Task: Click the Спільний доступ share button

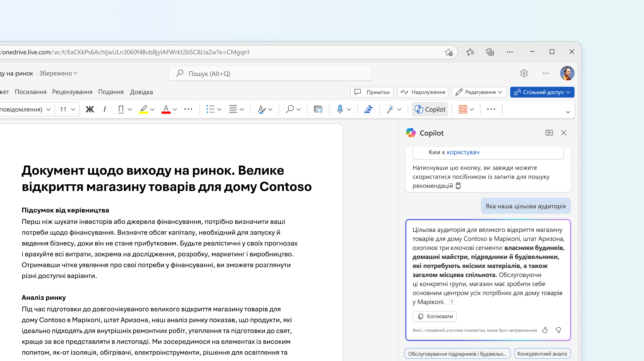Action: coord(542,92)
